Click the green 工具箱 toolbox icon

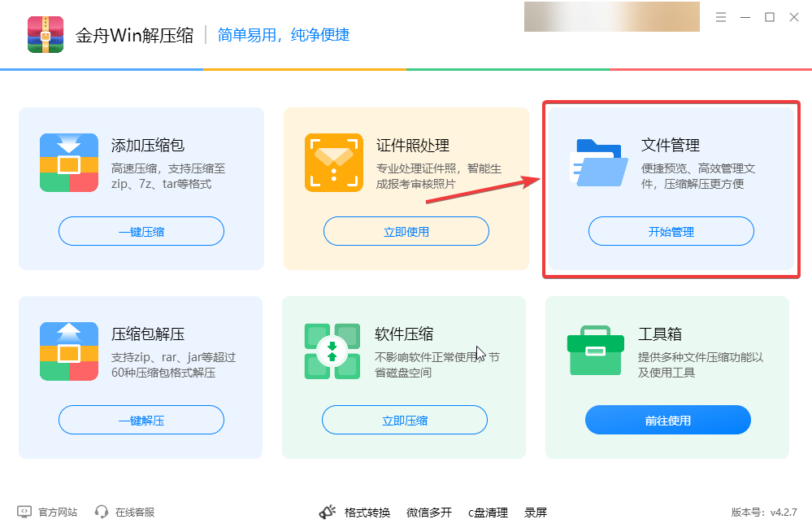click(x=596, y=351)
